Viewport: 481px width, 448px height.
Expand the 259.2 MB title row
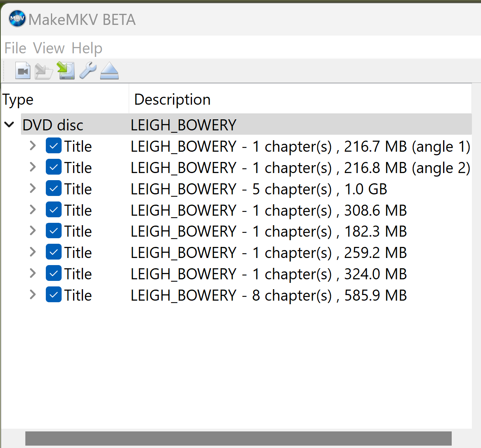pos(33,252)
